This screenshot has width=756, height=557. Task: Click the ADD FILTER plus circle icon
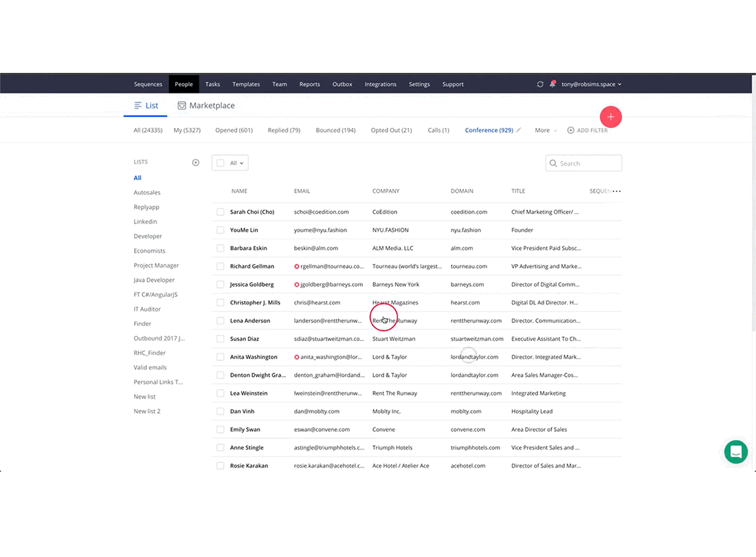(x=571, y=130)
